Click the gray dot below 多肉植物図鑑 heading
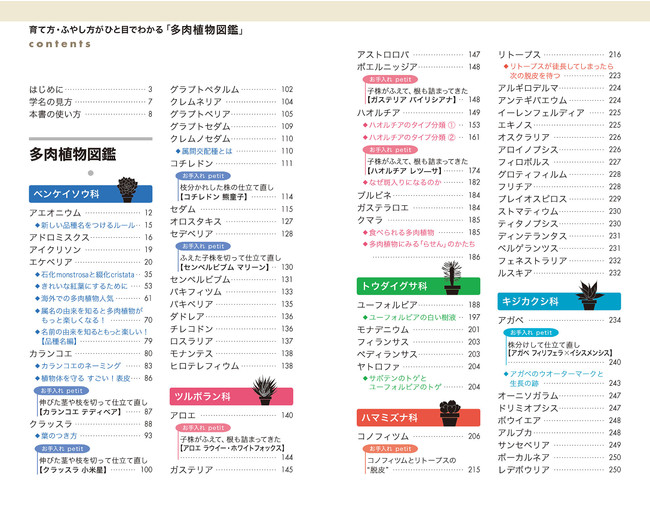 pos(90,172)
